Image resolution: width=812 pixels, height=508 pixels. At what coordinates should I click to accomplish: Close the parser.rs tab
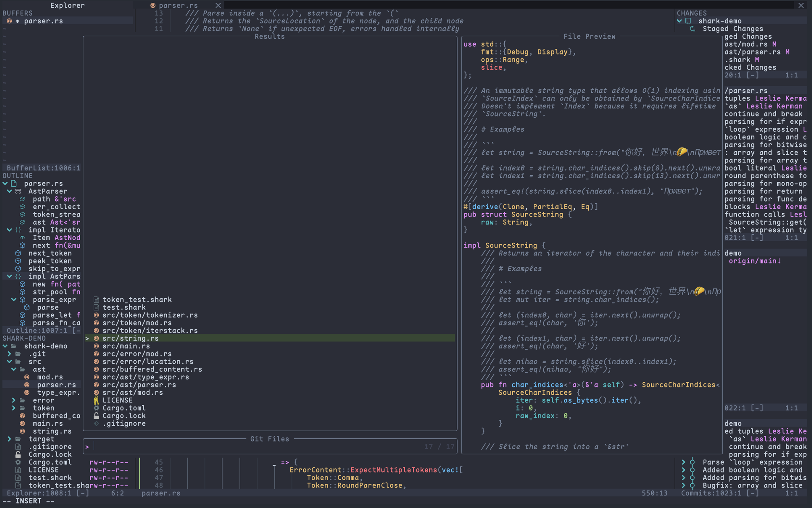click(x=218, y=5)
